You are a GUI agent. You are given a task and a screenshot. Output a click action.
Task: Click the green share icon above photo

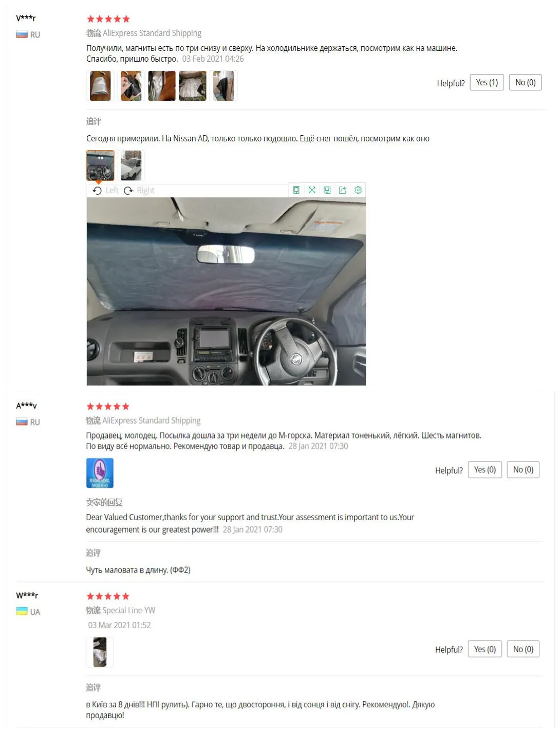click(x=343, y=190)
